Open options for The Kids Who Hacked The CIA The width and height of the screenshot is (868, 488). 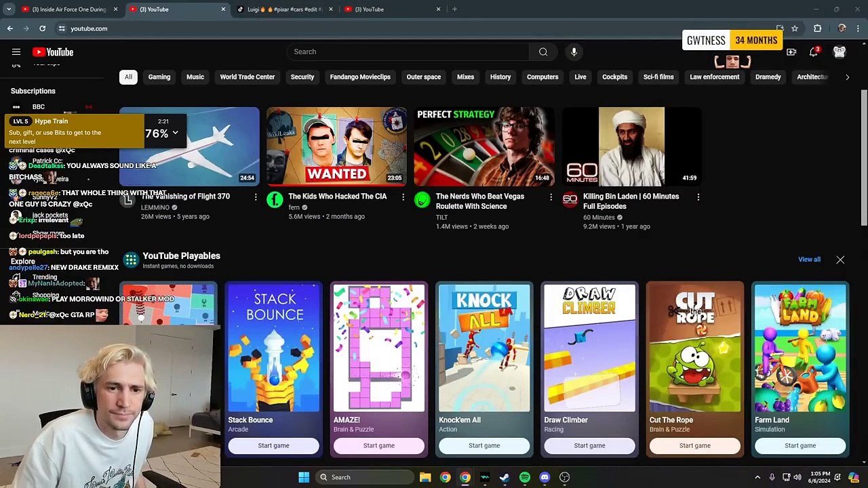403,197
